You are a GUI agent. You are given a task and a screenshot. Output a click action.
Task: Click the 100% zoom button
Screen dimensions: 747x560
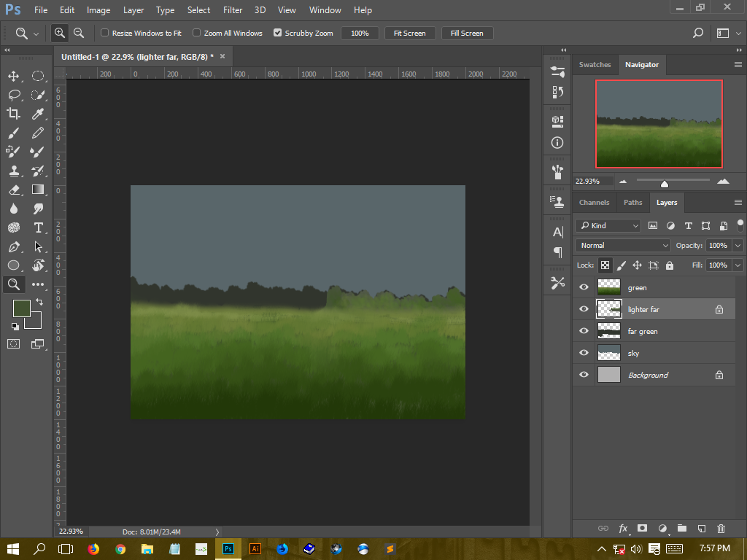(x=360, y=34)
